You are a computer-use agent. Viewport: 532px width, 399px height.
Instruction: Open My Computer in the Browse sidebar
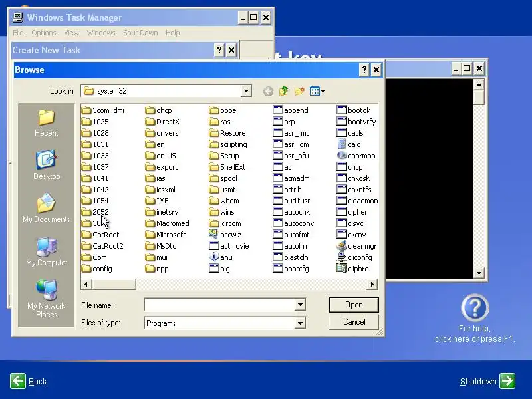tap(47, 251)
